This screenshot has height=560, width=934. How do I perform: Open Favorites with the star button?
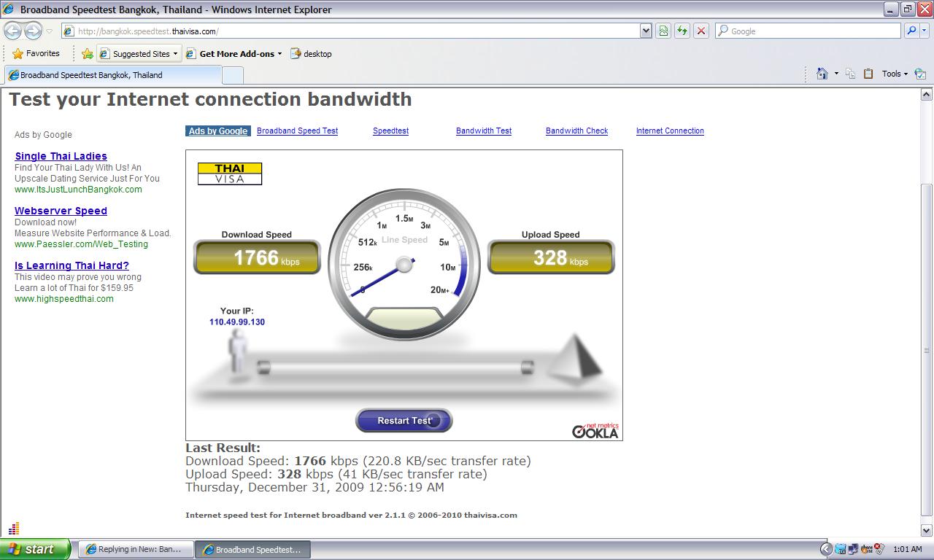[x=36, y=53]
